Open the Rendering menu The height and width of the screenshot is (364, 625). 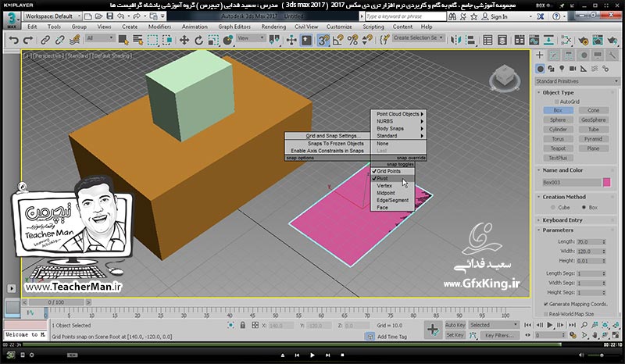[x=273, y=27]
